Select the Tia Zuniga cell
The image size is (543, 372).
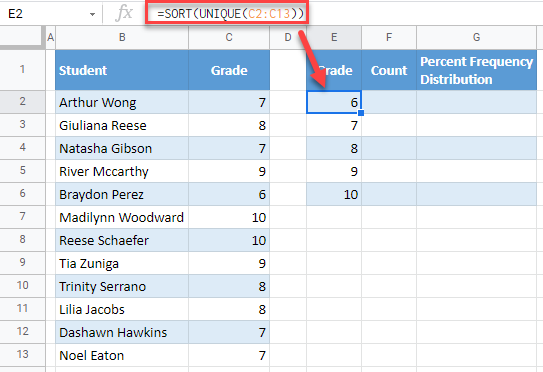point(122,263)
